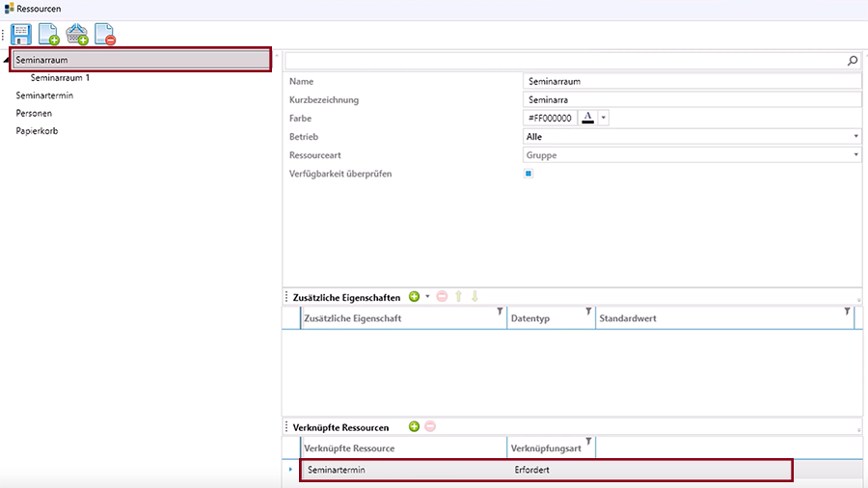Open the Ressourceart dropdown
Image resolution: width=868 pixels, height=488 pixels.
[855, 155]
